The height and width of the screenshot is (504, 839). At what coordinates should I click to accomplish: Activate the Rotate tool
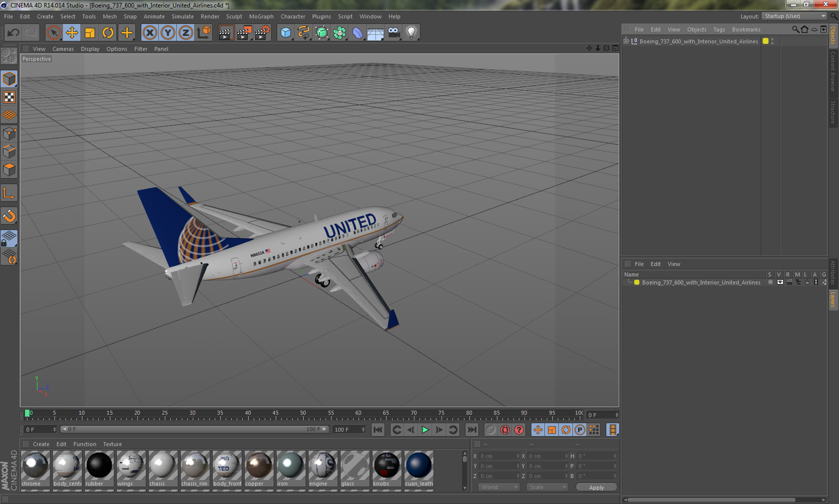[x=108, y=33]
